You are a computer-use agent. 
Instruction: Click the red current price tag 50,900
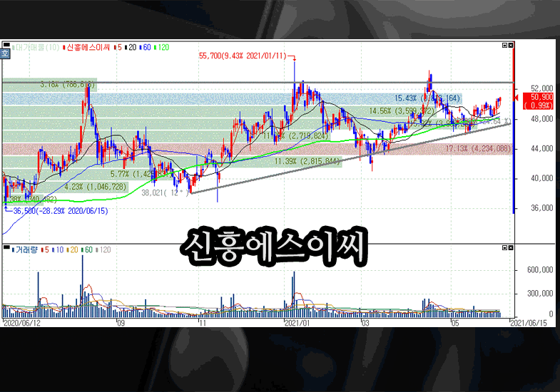[539, 101]
